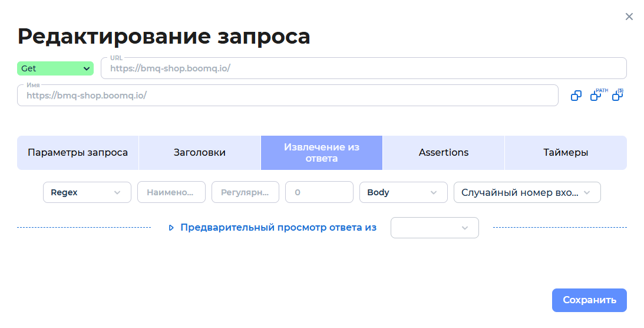
Task: Click the Регулярное выражение field
Action: 245,192
